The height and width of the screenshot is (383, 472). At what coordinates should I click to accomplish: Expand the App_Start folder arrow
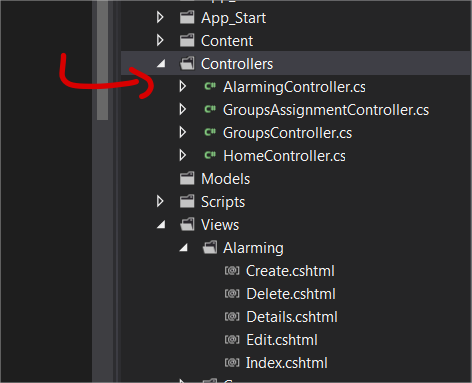click(160, 18)
